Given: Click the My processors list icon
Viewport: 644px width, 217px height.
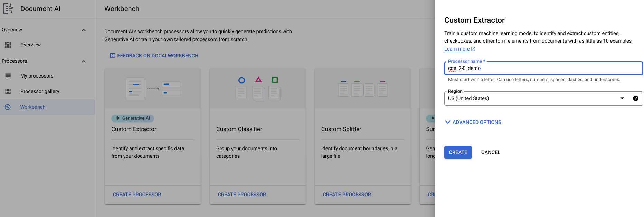Looking at the screenshot, I should (8, 76).
